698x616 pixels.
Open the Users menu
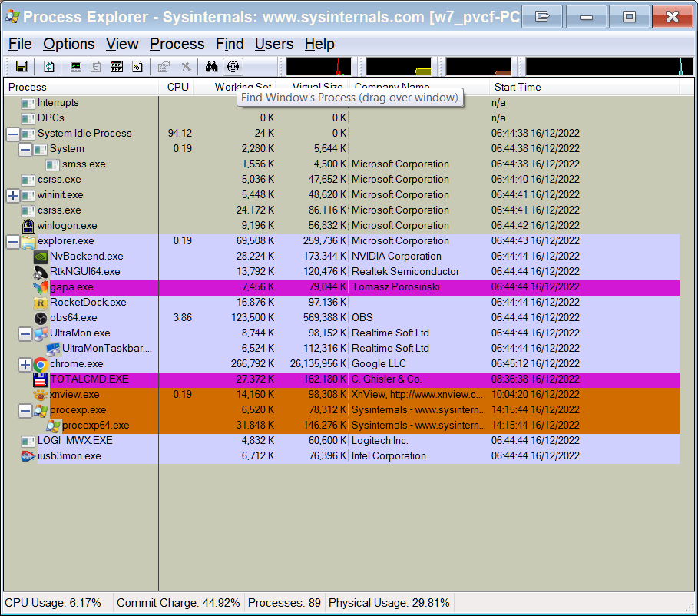tap(274, 44)
